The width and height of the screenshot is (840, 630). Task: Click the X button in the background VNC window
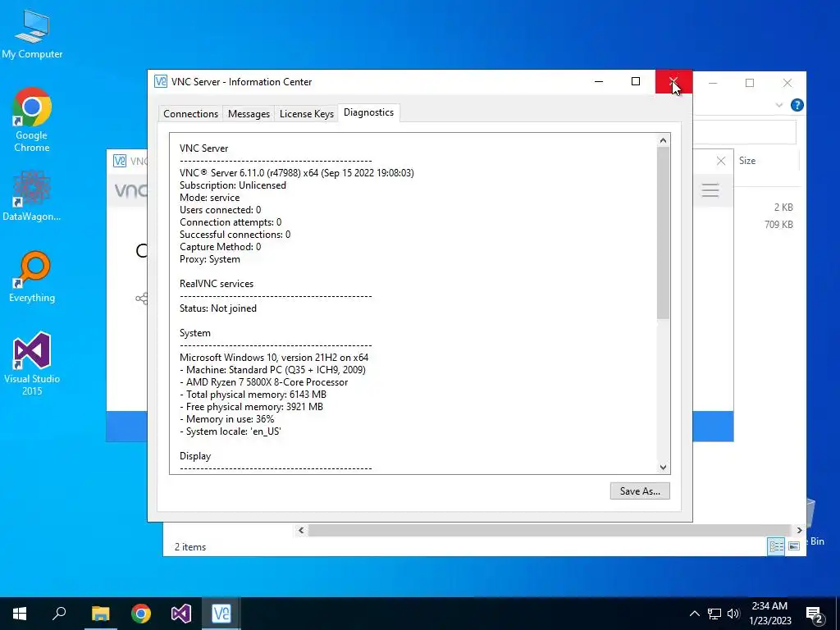point(721,161)
